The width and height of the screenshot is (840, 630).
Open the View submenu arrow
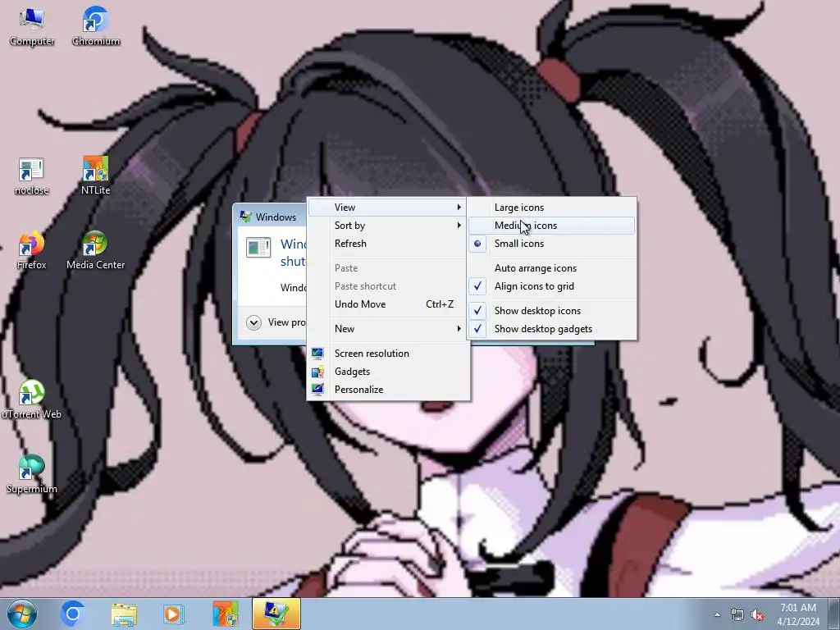point(459,208)
